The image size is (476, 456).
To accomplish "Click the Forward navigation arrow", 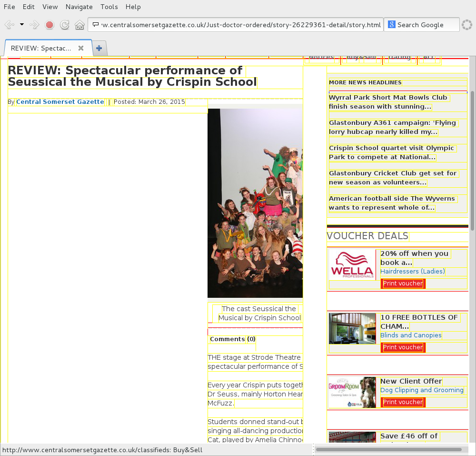I will pos(34,25).
